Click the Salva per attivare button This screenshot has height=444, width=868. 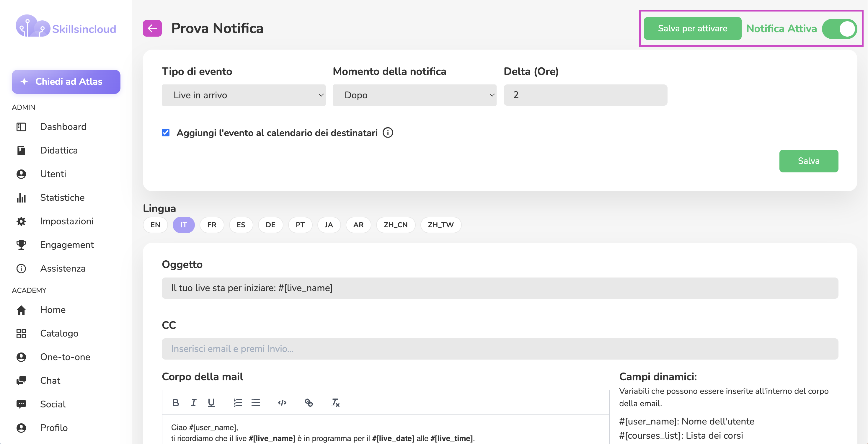[692, 29]
